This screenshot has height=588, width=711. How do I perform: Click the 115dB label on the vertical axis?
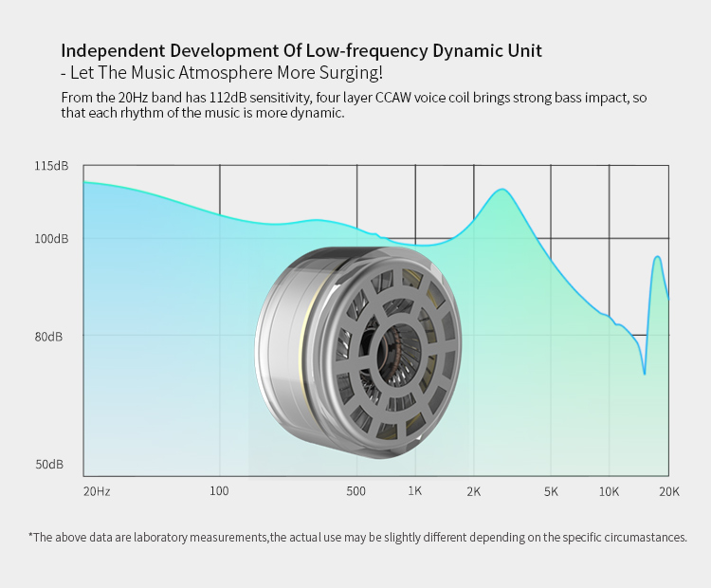51,166
